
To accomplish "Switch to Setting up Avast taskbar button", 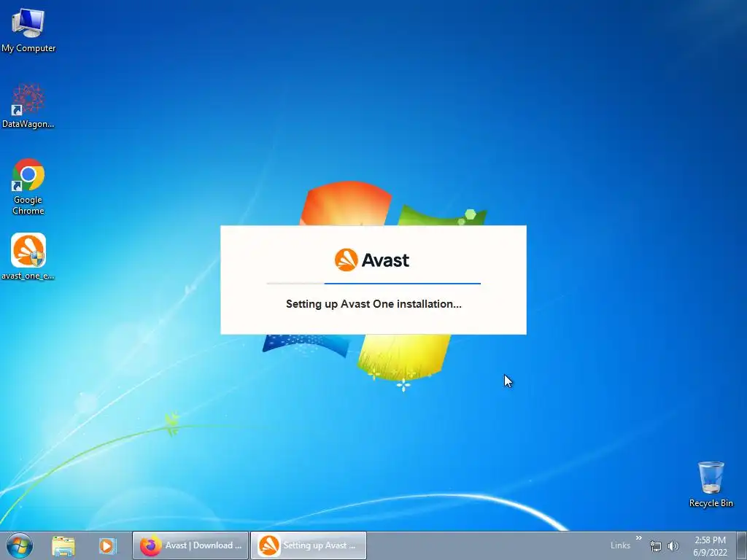I will (309, 545).
